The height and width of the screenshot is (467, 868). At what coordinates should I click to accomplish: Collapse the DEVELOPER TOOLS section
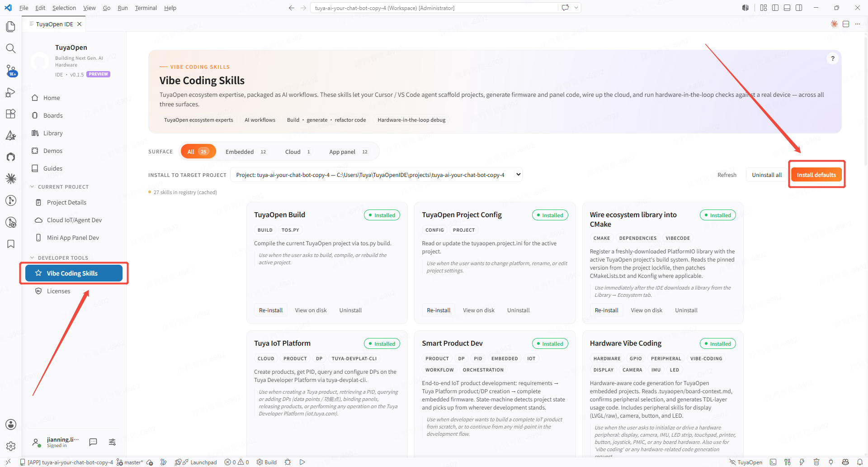click(59, 258)
